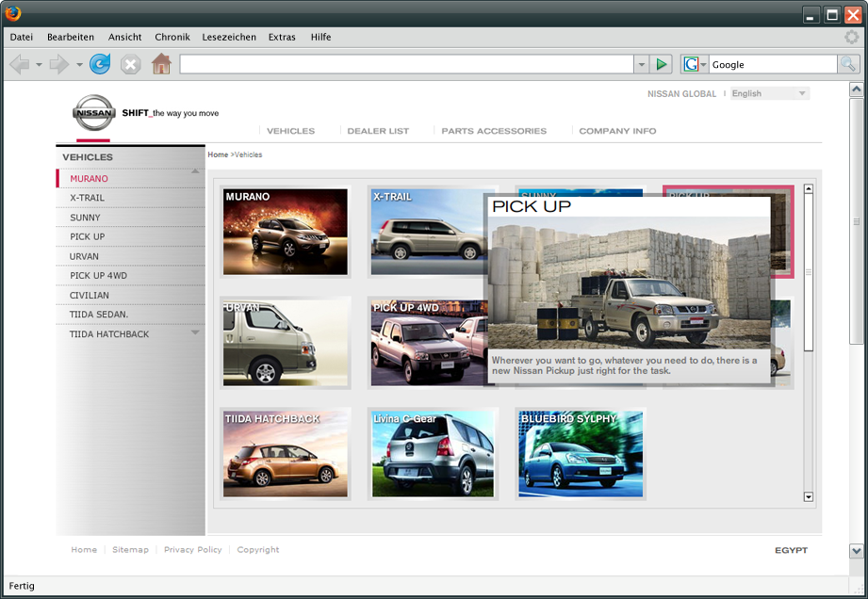Viewport: 868px width, 599px height.
Task: Reload the page with the refresh icon
Action: tap(100, 64)
